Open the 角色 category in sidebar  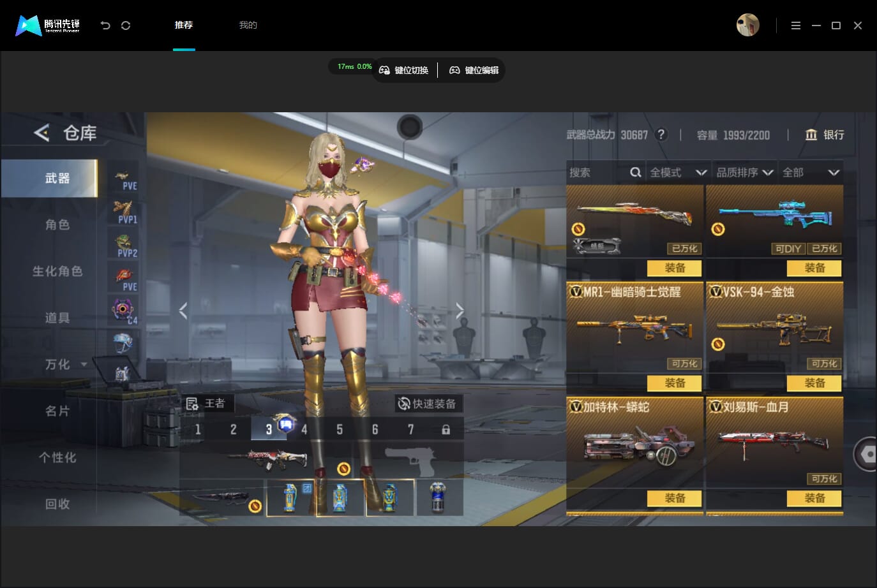(x=57, y=224)
